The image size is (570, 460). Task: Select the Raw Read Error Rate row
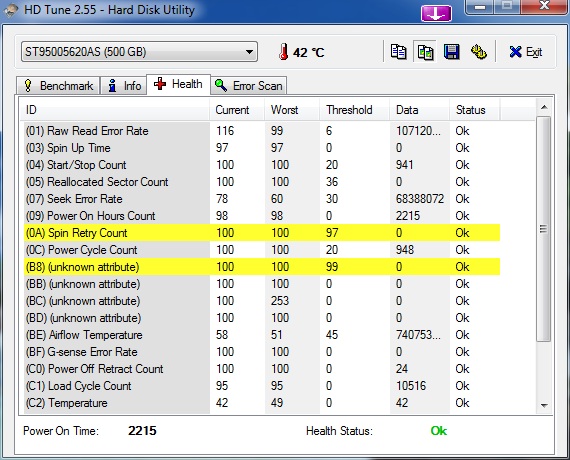[x=262, y=131]
